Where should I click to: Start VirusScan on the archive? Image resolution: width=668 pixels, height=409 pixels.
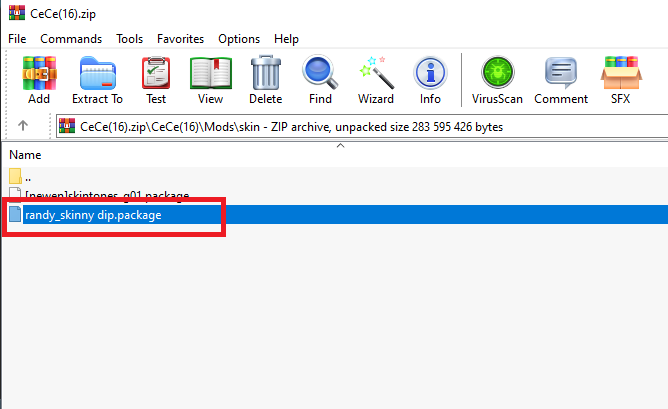[497, 80]
